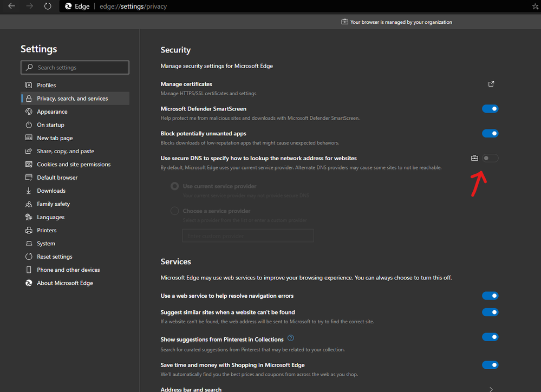This screenshot has width=541, height=392.
Task: Click the favorites star icon
Action: pos(535,6)
